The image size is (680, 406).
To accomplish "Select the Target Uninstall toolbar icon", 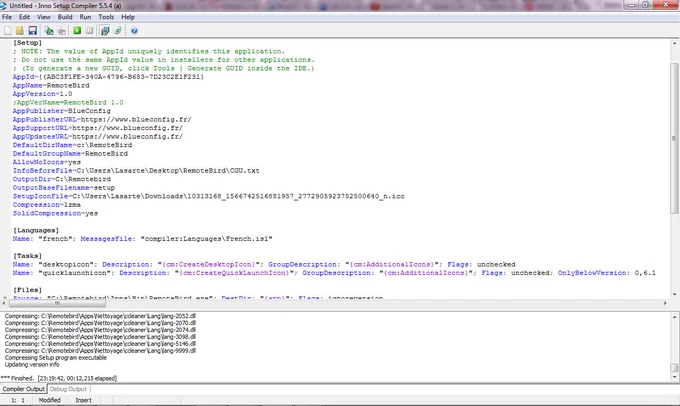I will point(117,30).
